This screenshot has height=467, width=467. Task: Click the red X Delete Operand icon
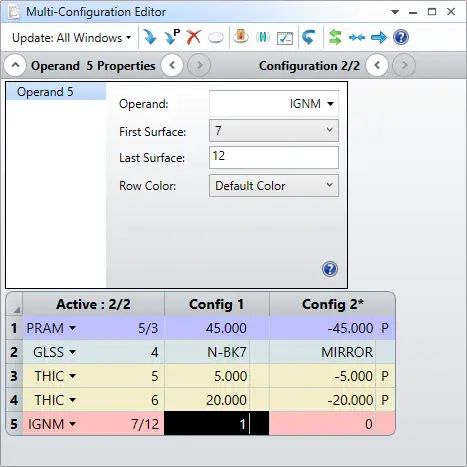click(x=194, y=37)
